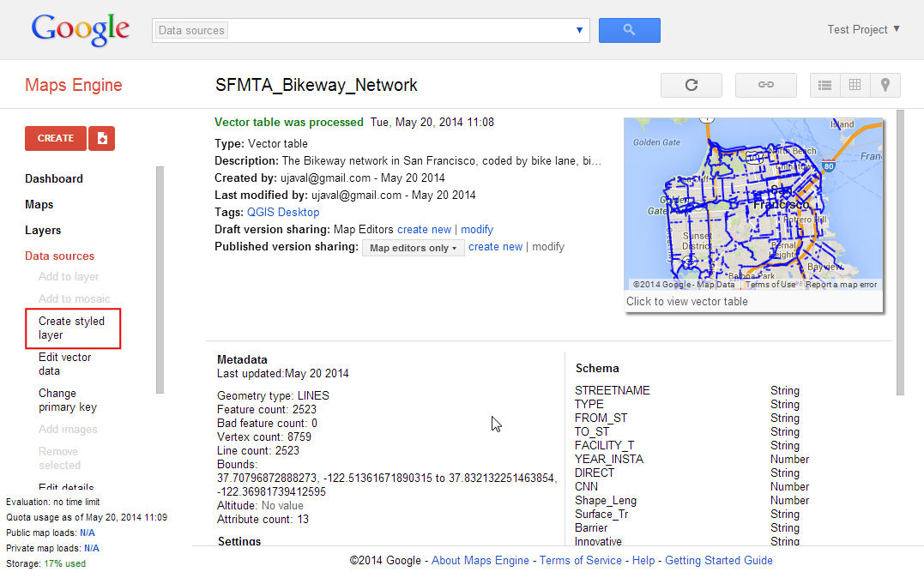Click the red upload file icon

102,138
